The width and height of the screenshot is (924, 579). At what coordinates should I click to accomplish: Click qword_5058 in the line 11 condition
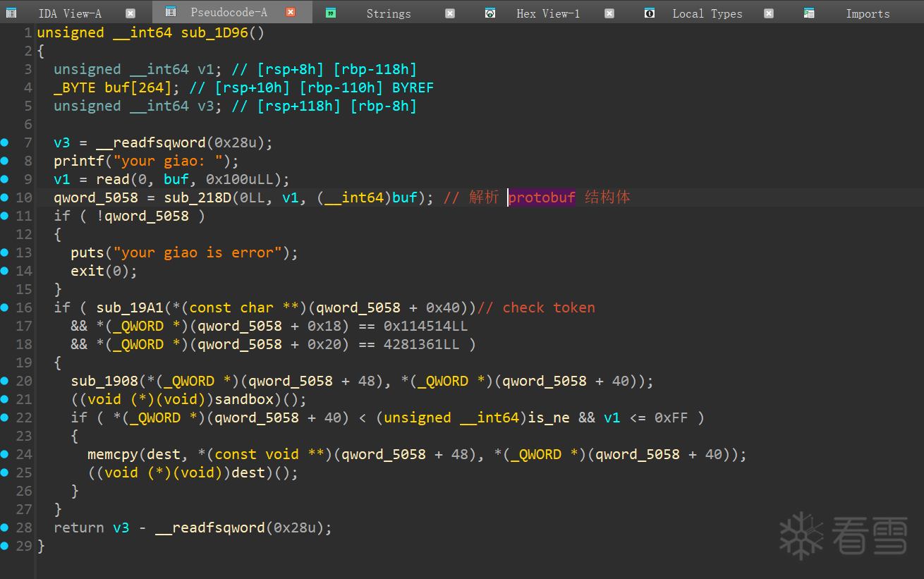(x=147, y=216)
